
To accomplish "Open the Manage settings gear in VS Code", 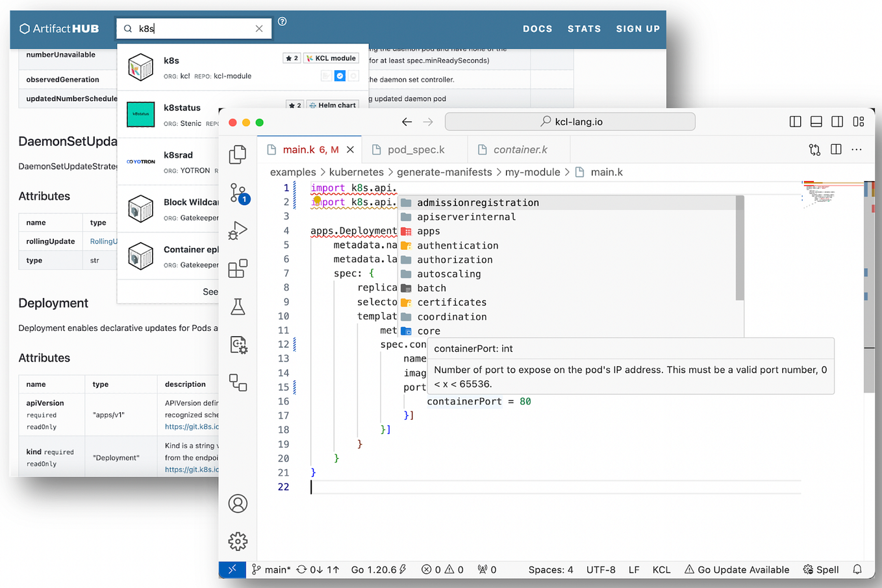I will click(x=238, y=541).
